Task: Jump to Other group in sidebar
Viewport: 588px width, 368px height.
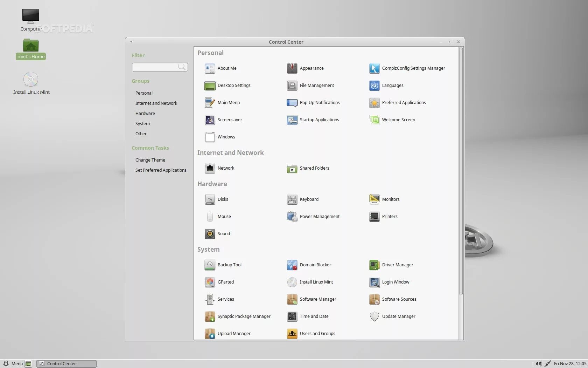Action: click(141, 134)
